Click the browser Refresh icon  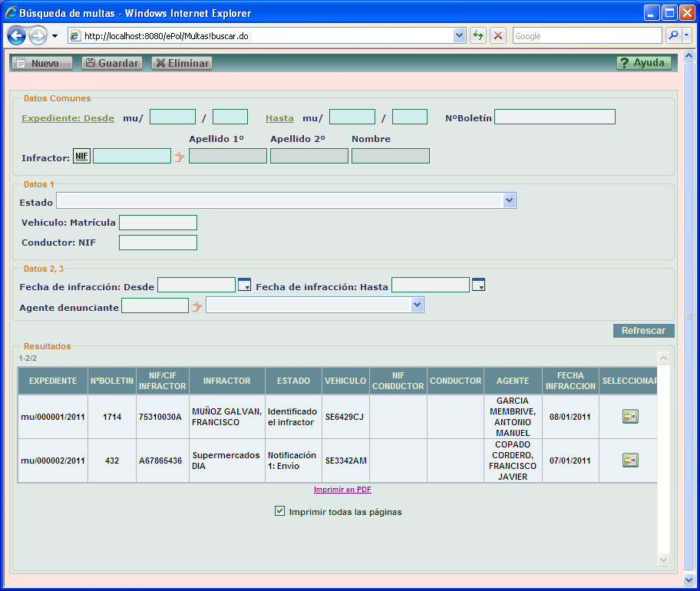478,36
